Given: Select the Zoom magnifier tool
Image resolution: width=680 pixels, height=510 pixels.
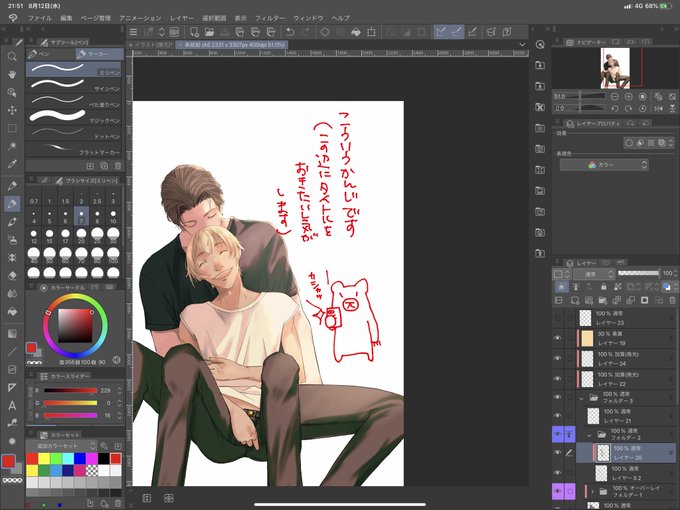Looking at the screenshot, I should [12, 56].
